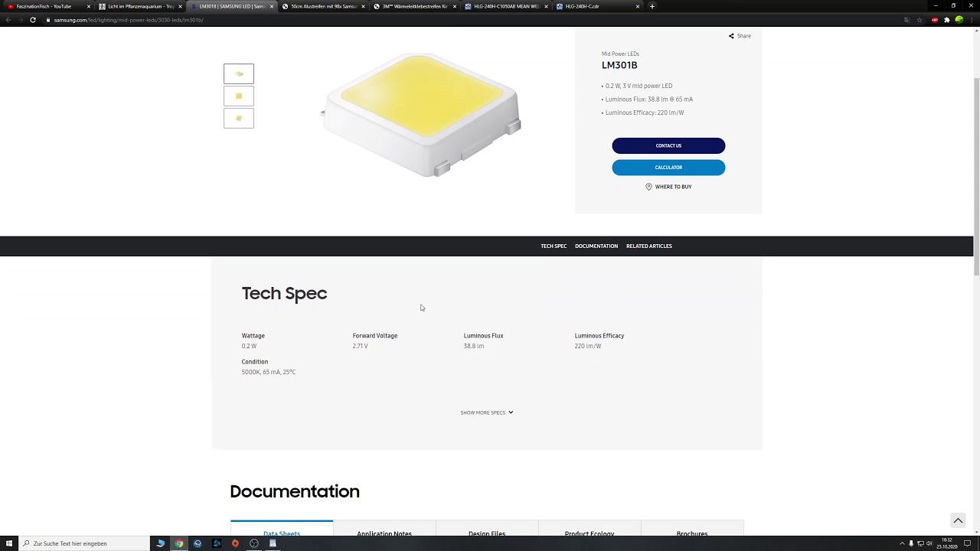Click the scroll-to-top arrow button
The height and width of the screenshot is (551, 980).
point(958,520)
